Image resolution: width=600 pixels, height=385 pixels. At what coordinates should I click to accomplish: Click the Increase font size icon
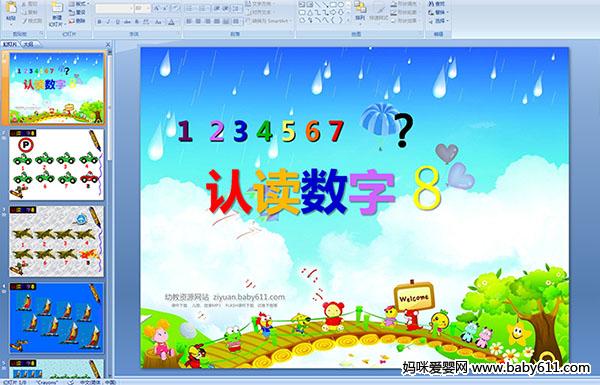tap(157, 8)
